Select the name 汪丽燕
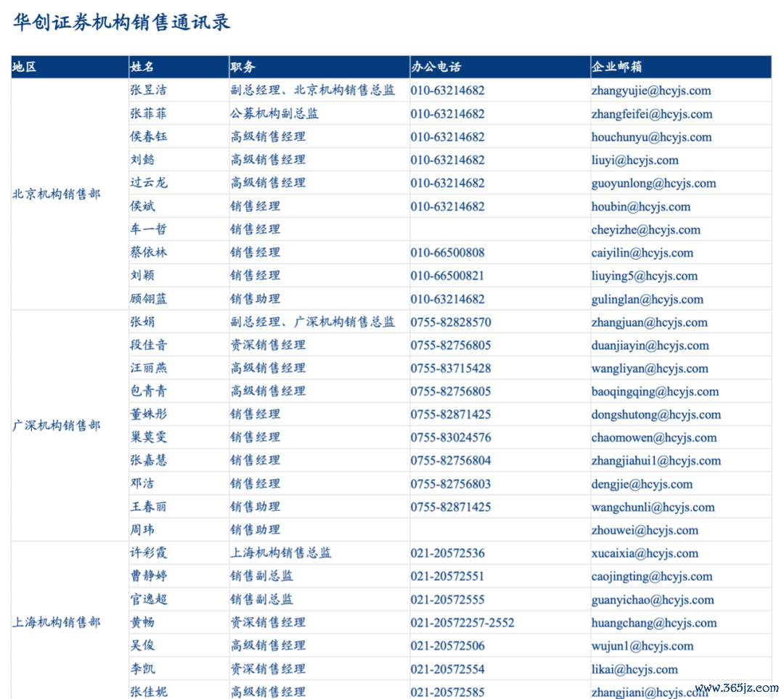This screenshot has width=784, height=699. [149, 368]
